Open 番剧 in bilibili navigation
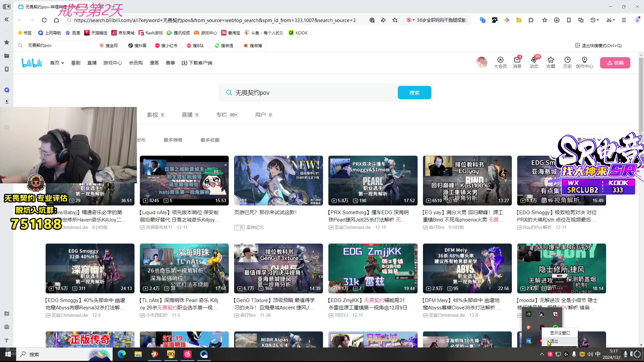The width and height of the screenshot is (644, 362). click(x=76, y=63)
